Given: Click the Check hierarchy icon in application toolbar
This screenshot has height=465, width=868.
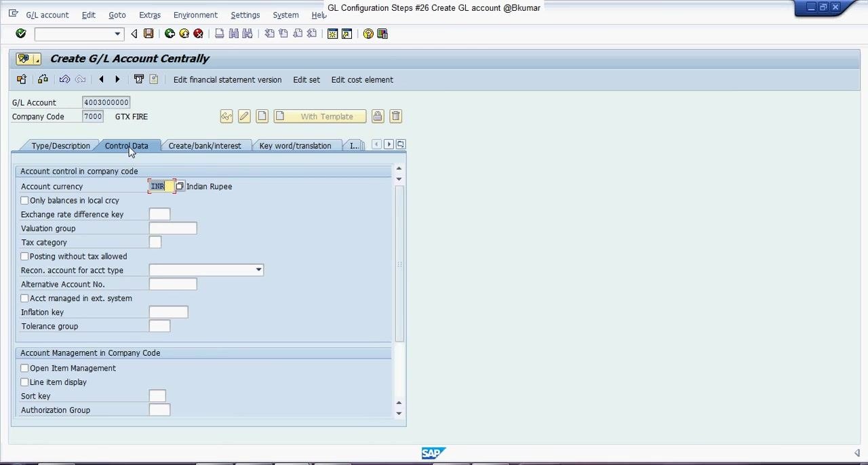Looking at the screenshot, I should pyautogui.click(x=43, y=80).
